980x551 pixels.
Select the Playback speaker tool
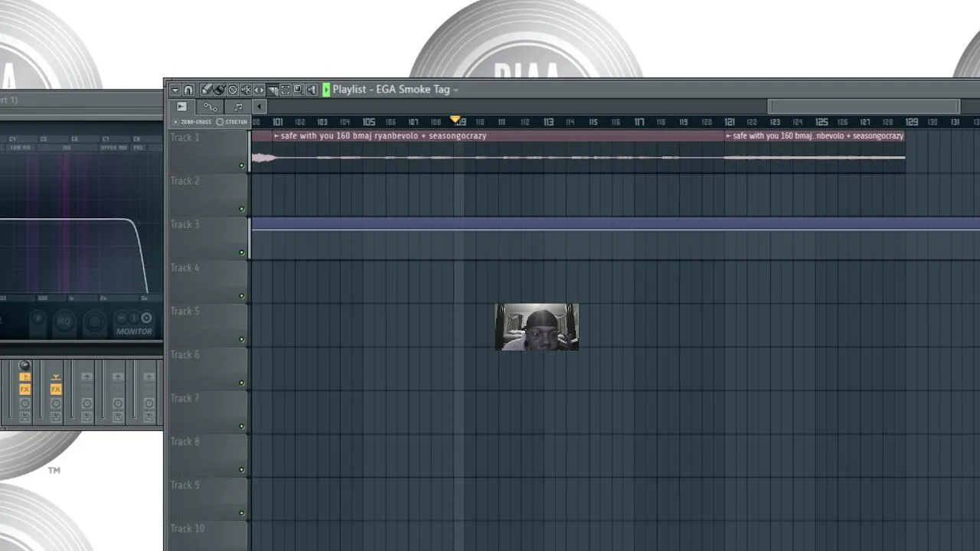click(312, 90)
